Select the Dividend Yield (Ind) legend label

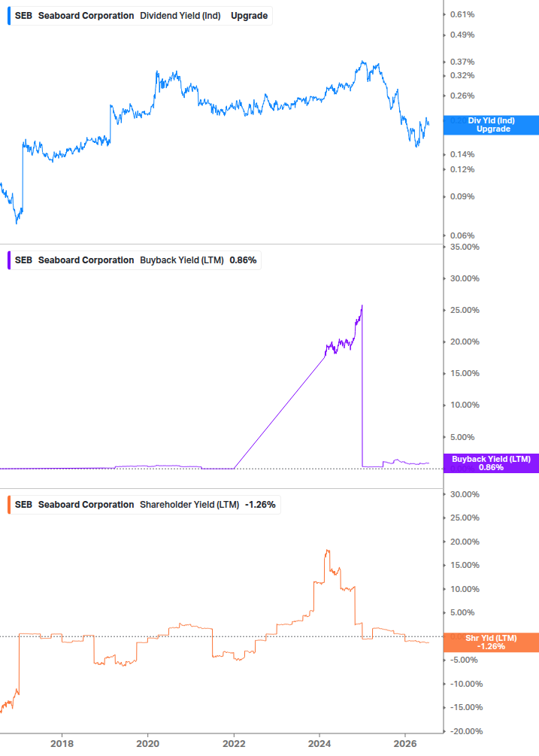click(x=180, y=16)
